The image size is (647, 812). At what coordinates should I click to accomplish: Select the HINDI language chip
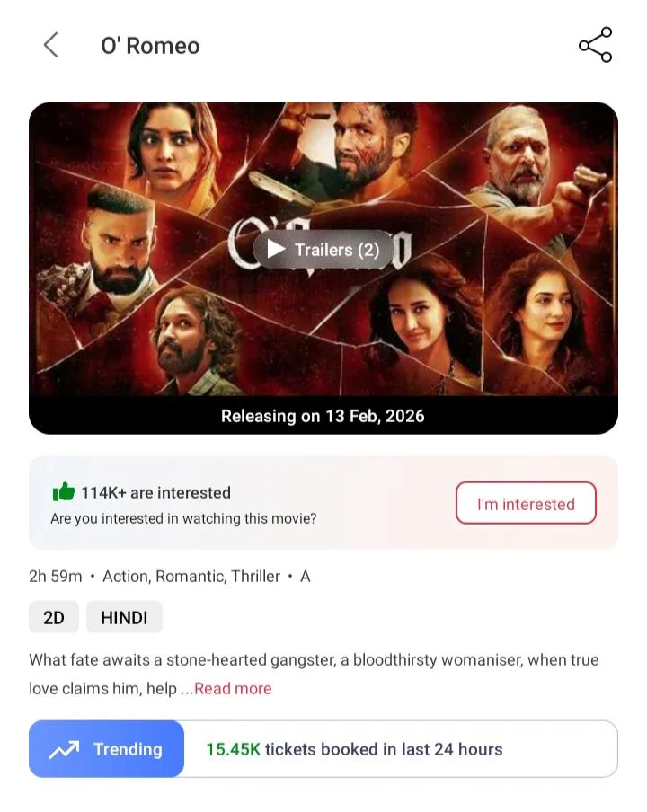coord(124,617)
